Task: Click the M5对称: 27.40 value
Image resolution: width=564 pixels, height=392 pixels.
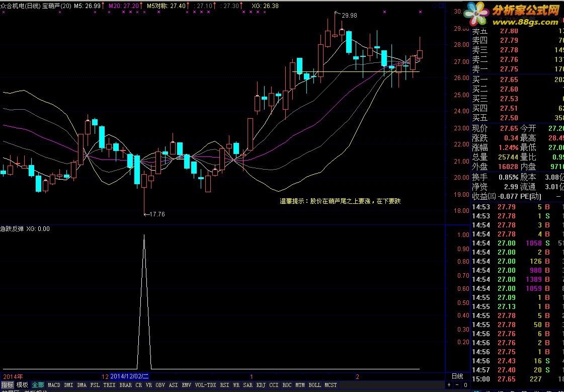Action: (x=167, y=6)
